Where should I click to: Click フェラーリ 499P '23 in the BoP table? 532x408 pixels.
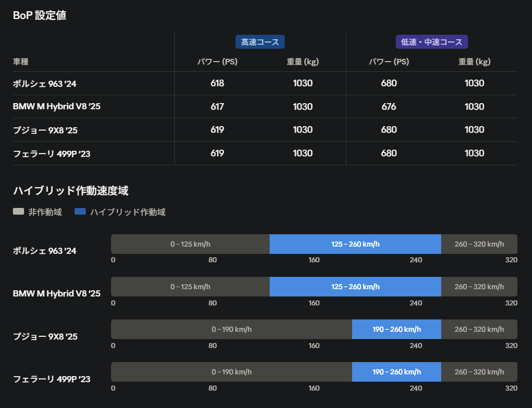click(x=52, y=154)
